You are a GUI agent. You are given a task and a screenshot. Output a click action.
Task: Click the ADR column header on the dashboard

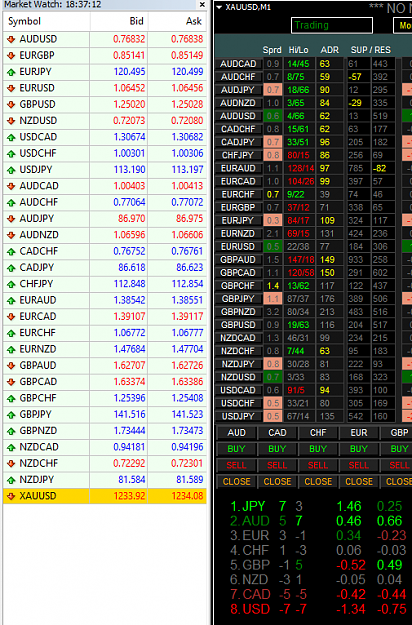330,50
